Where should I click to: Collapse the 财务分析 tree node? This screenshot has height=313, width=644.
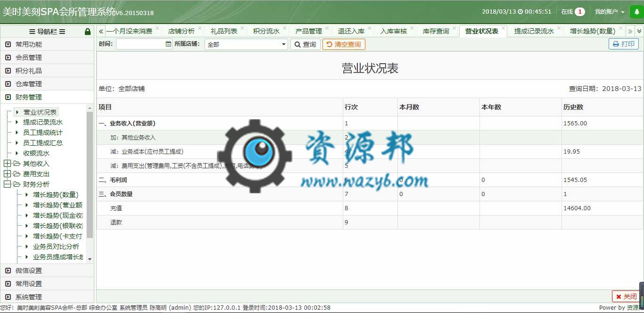coord(7,184)
